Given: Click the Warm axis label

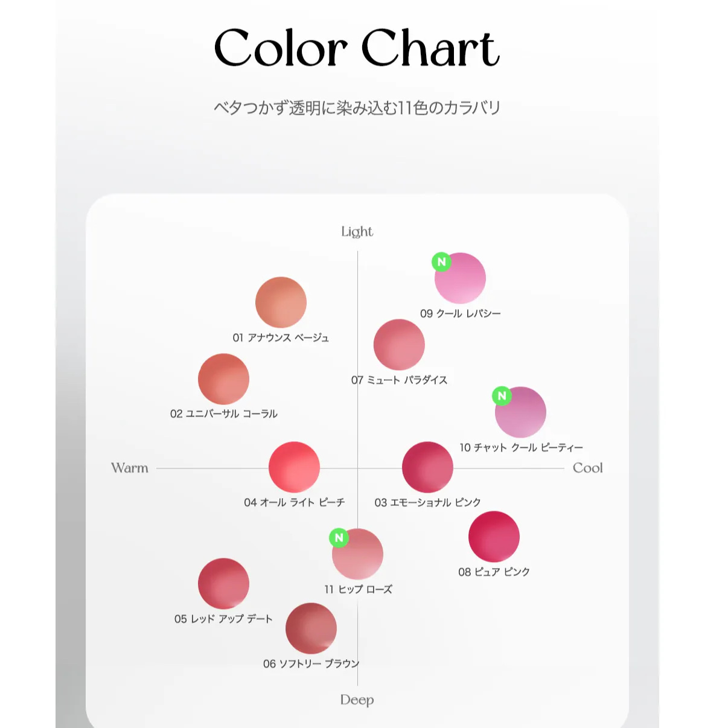Looking at the screenshot, I should coord(130,468).
